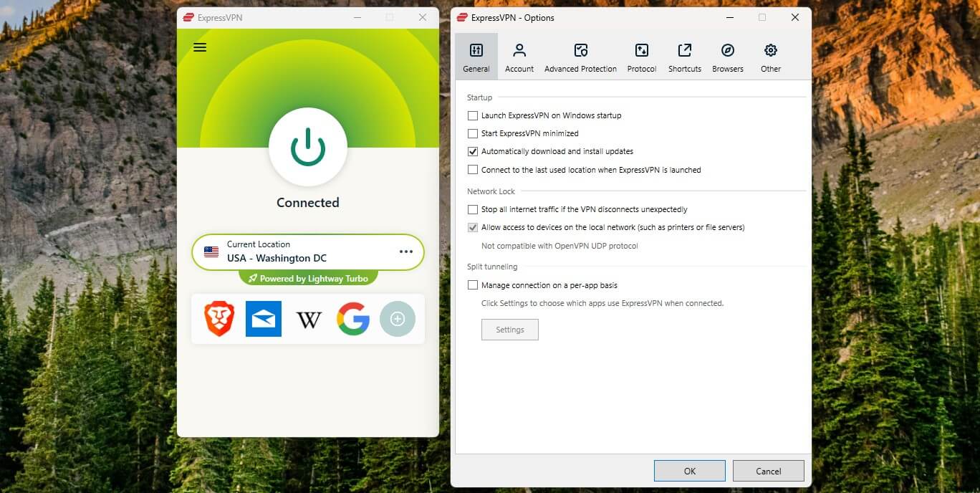Enable Launch ExpressVPN on Windows startup
Image resolution: width=980 pixels, height=493 pixels.
[x=473, y=115]
